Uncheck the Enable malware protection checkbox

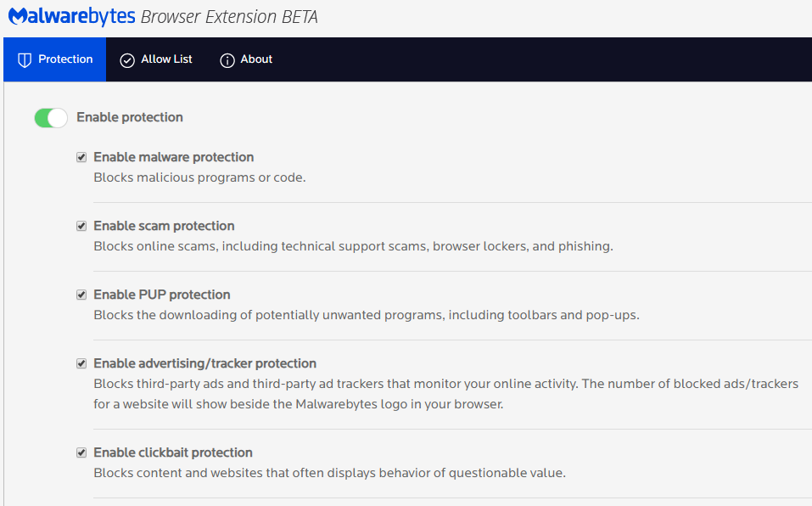pos(81,157)
